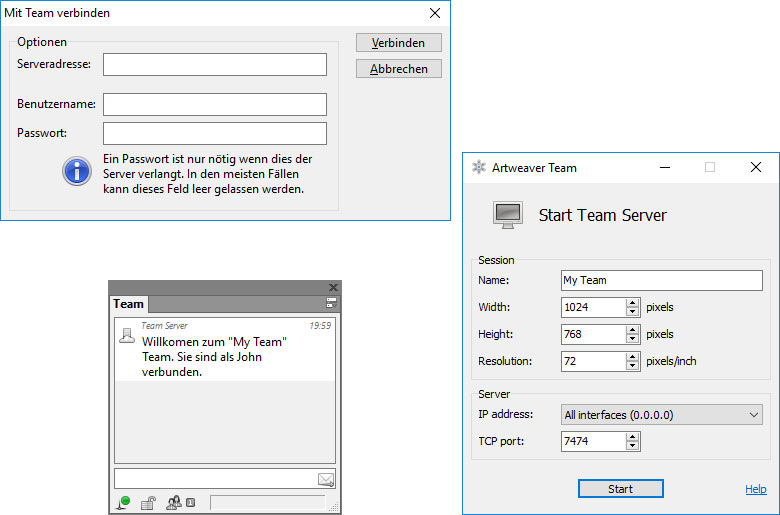Click the send message envelope icon
The height and width of the screenshot is (515, 780).
326,479
